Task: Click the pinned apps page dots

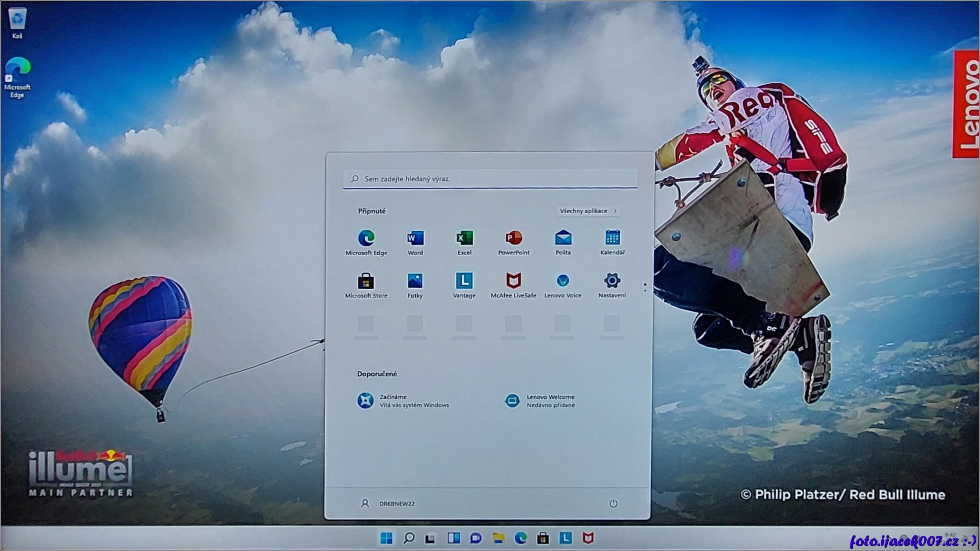Action: [x=645, y=287]
